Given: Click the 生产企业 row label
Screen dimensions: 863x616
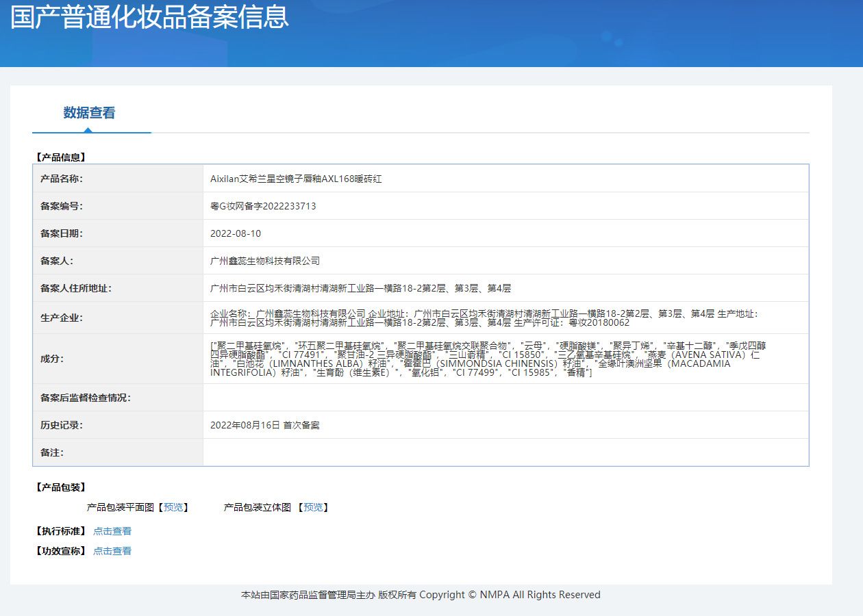Looking at the screenshot, I should click(x=62, y=318).
